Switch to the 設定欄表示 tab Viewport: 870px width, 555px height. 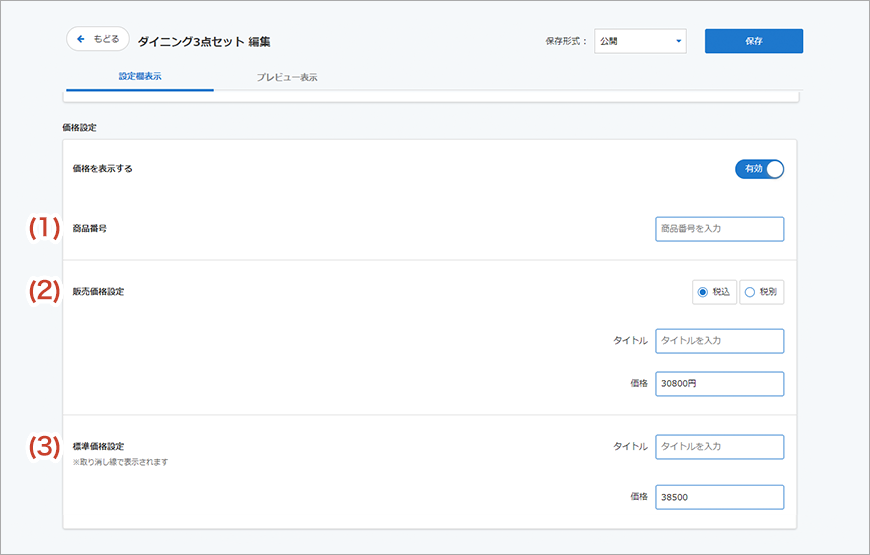[x=139, y=77]
